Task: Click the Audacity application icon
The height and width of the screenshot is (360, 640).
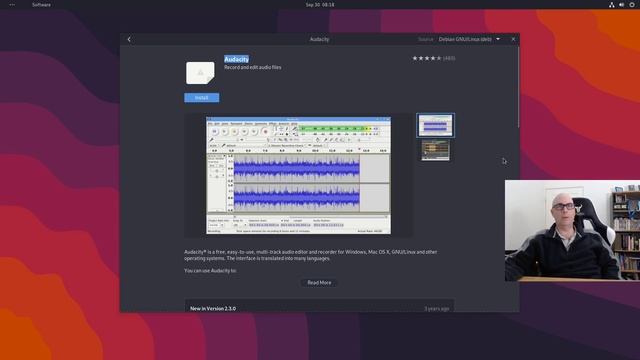Action: [200, 73]
